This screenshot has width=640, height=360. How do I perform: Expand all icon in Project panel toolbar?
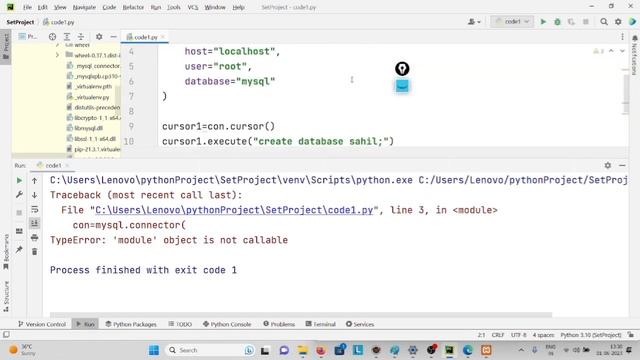click(67, 37)
